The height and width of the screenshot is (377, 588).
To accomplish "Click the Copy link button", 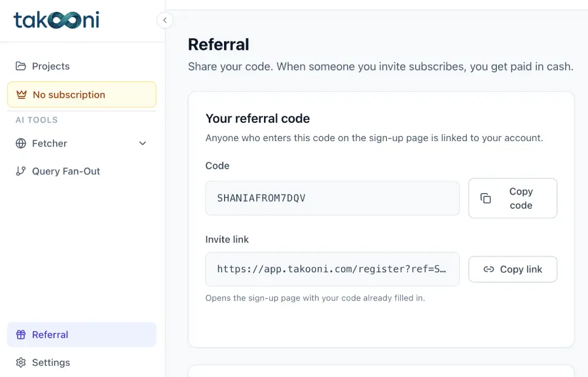I will [x=513, y=269].
